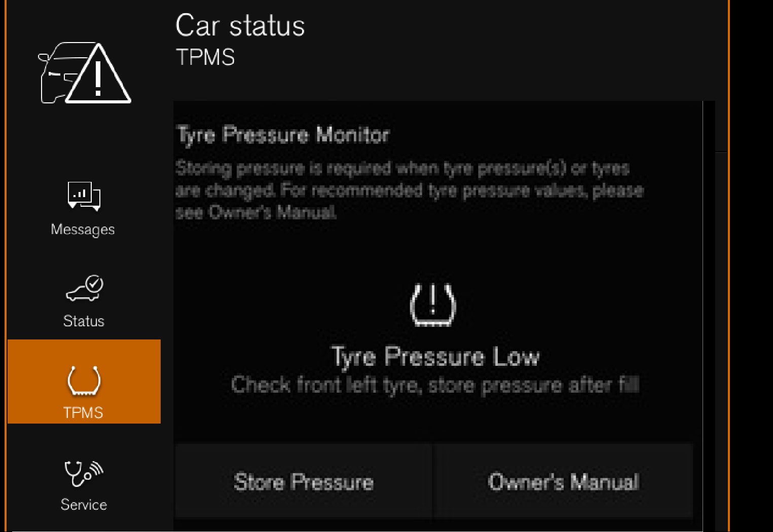Tap the TPMS tyre icon in sidebar
The width and height of the screenshot is (773, 532).
click(84, 380)
